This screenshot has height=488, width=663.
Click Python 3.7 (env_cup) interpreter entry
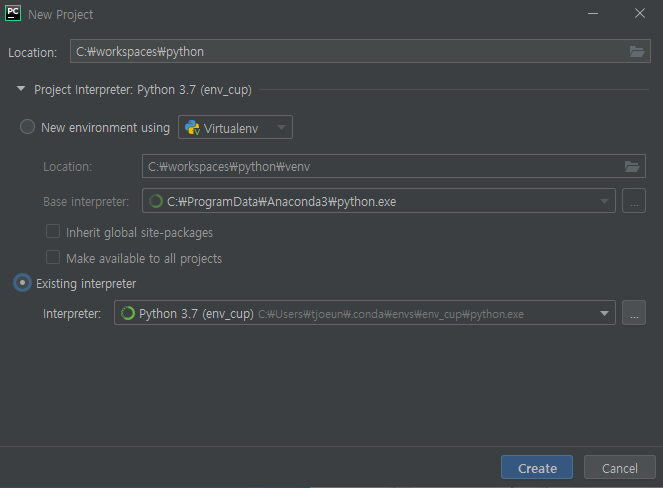coord(365,313)
